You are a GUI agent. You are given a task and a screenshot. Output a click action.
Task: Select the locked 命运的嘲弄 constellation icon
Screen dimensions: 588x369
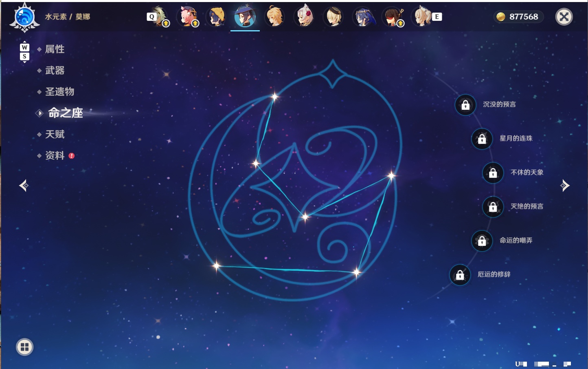coord(482,241)
